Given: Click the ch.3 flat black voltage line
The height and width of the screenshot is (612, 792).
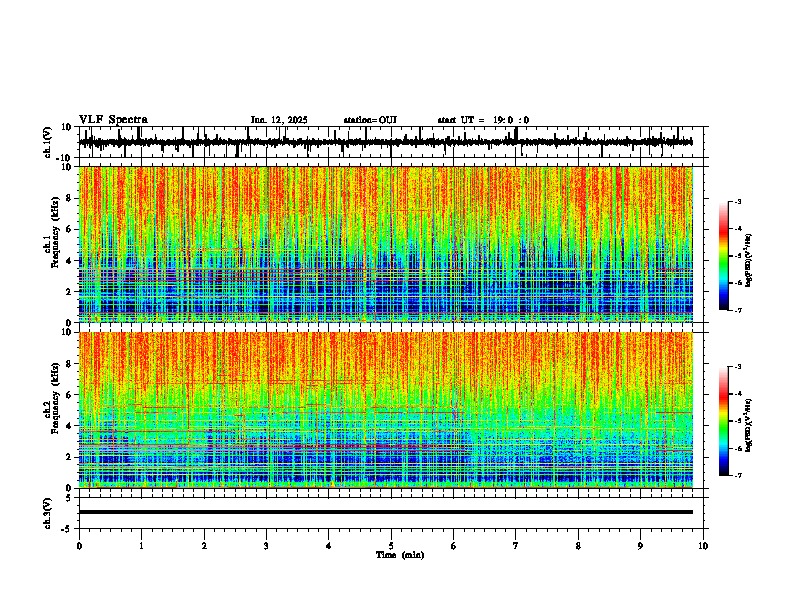Looking at the screenshot, I should click(385, 512).
